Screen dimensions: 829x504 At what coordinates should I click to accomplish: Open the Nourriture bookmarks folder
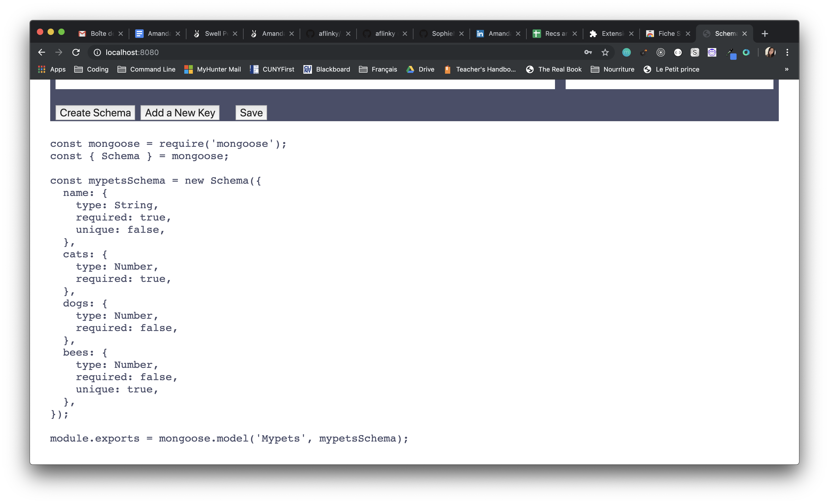point(612,69)
